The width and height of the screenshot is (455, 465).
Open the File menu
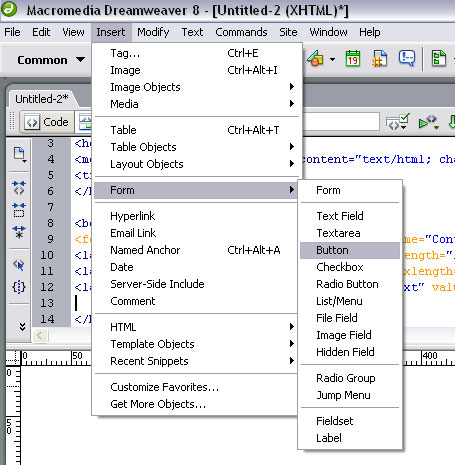pyautogui.click(x=12, y=32)
